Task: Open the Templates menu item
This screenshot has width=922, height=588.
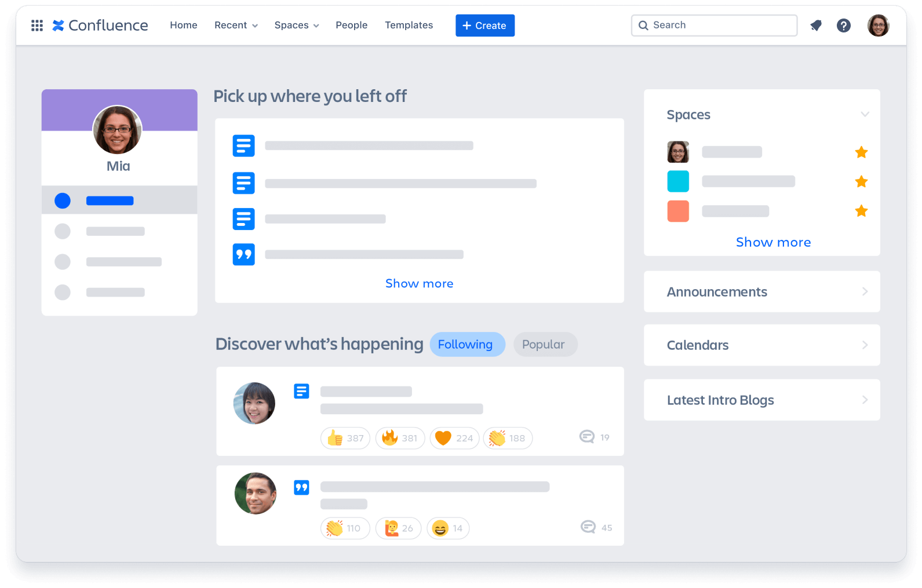Action: coord(409,25)
